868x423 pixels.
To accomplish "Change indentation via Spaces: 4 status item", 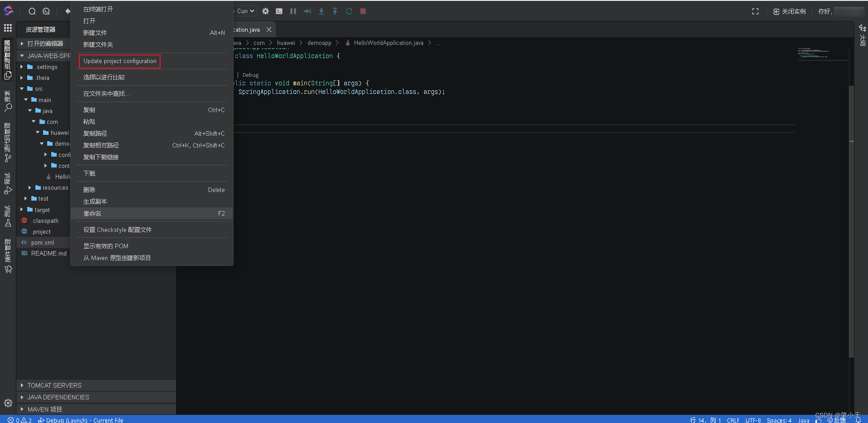I will click(779, 420).
